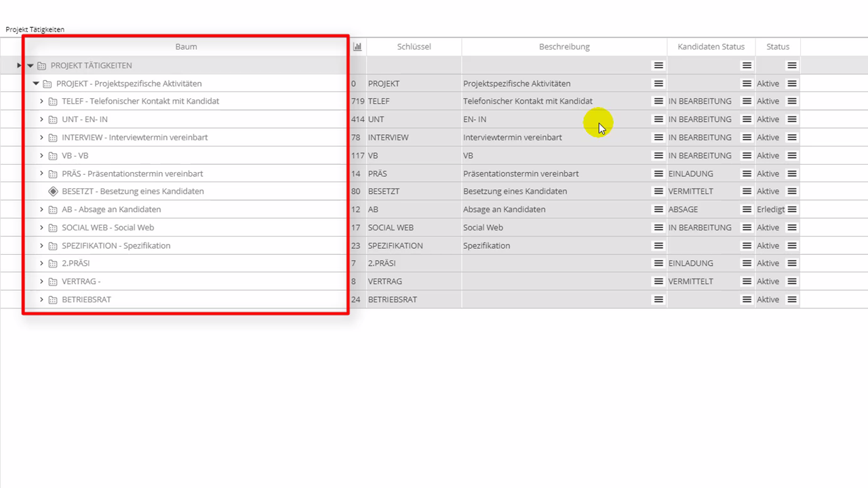Click the Status column header
The width and height of the screenshot is (868, 488).
(x=778, y=47)
